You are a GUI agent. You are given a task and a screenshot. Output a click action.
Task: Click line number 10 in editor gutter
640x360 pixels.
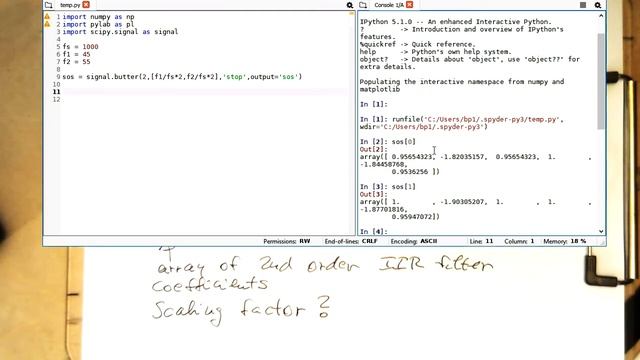(56, 84)
